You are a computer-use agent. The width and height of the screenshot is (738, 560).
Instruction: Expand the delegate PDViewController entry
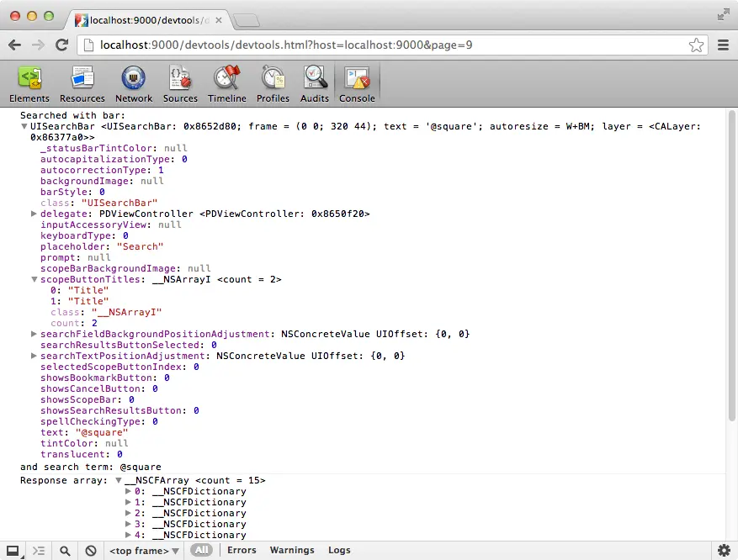pyautogui.click(x=34, y=214)
